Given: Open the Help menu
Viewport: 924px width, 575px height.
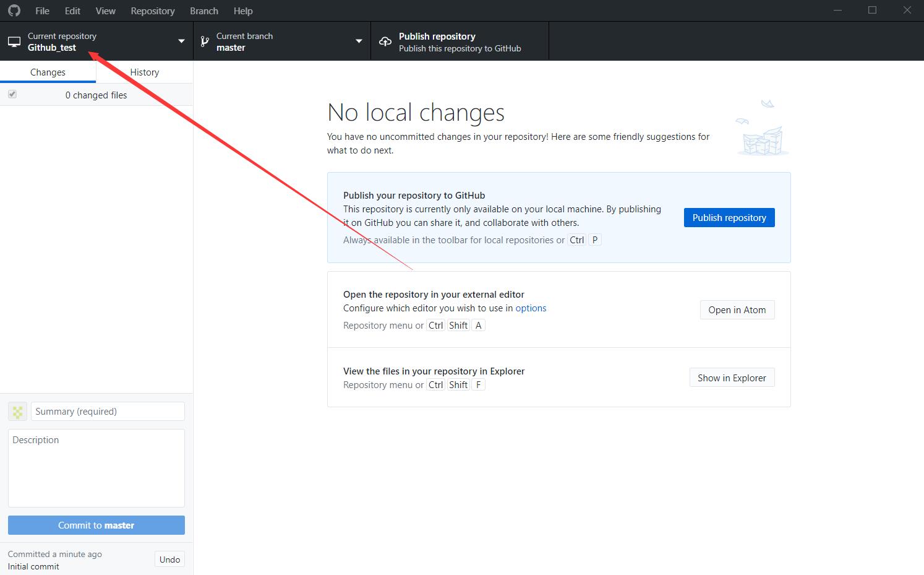Looking at the screenshot, I should point(243,11).
